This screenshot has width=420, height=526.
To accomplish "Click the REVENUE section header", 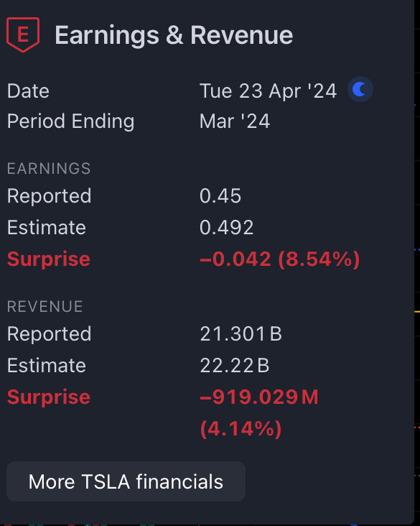I will 45,307.
